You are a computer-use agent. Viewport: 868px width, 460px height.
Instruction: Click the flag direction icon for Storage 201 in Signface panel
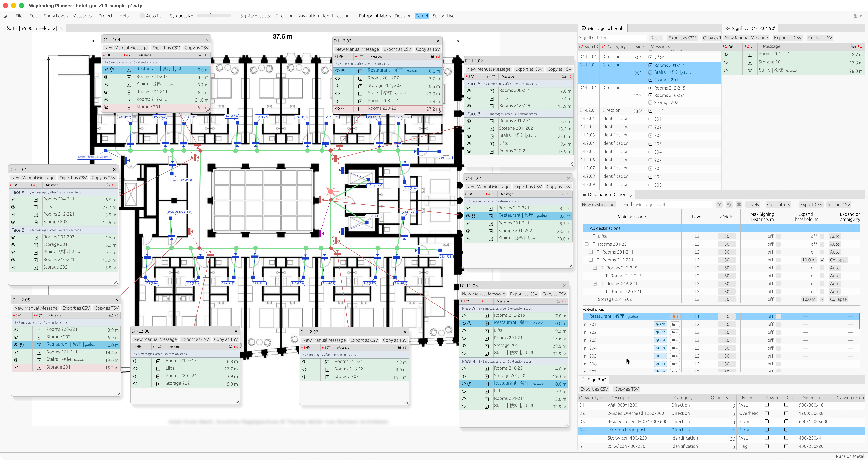pos(750,63)
